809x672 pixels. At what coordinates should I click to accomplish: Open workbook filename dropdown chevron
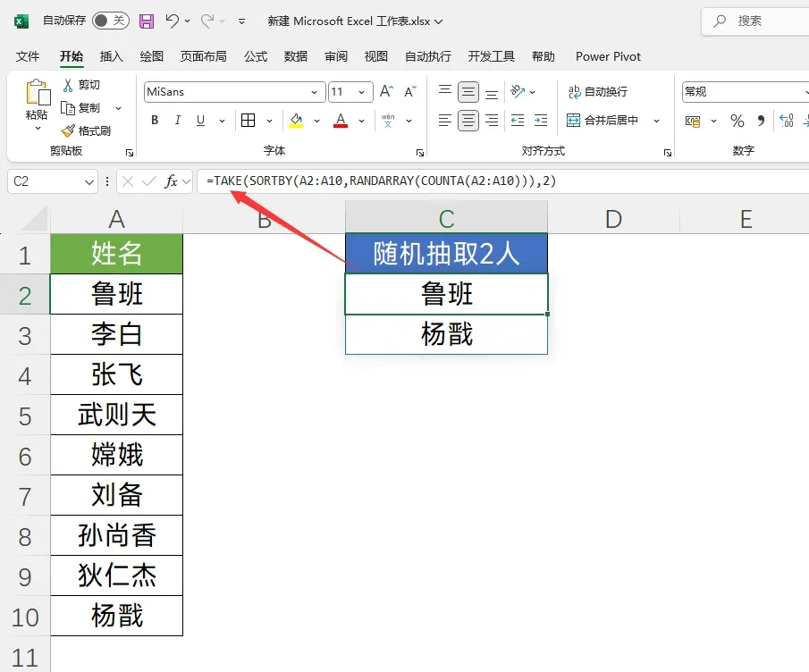[x=439, y=21]
